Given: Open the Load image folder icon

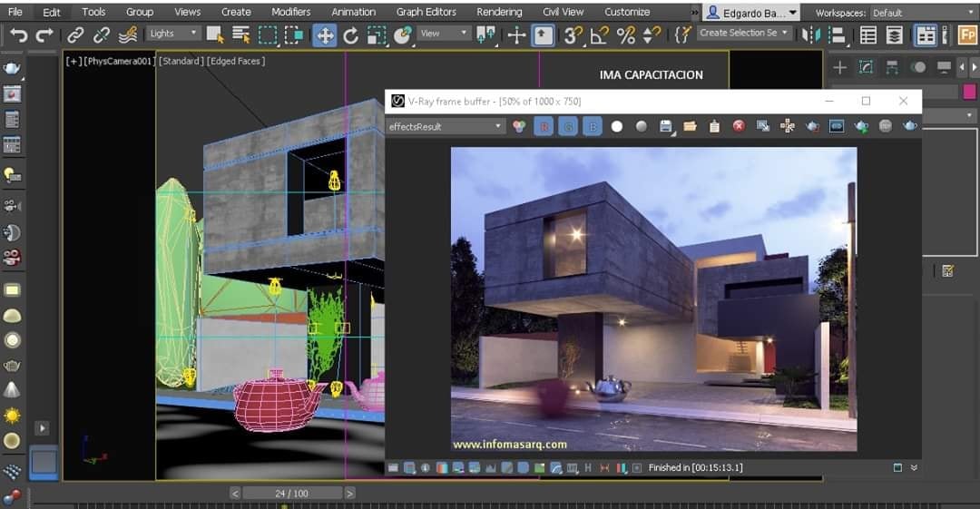Looking at the screenshot, I should point(690,127).
